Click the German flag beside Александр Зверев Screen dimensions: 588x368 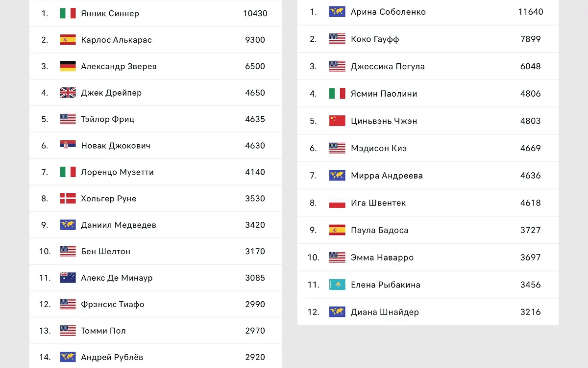pyautogui.click(x=68, y=66)
